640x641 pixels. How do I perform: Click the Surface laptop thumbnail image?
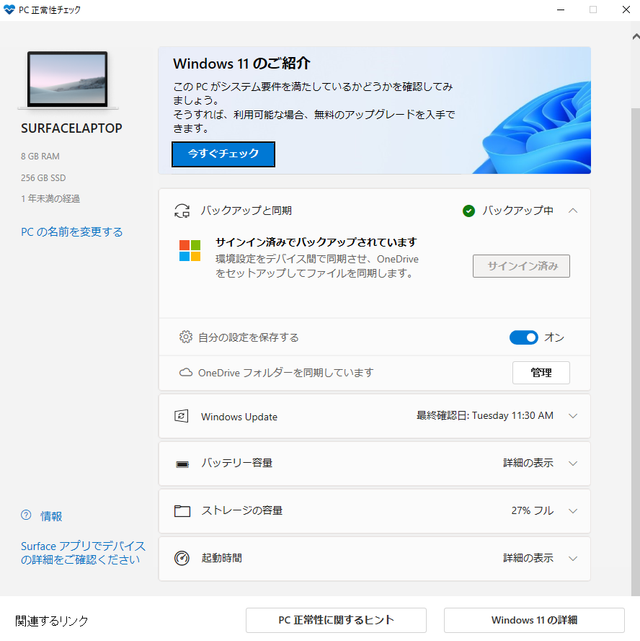[68, 80]
